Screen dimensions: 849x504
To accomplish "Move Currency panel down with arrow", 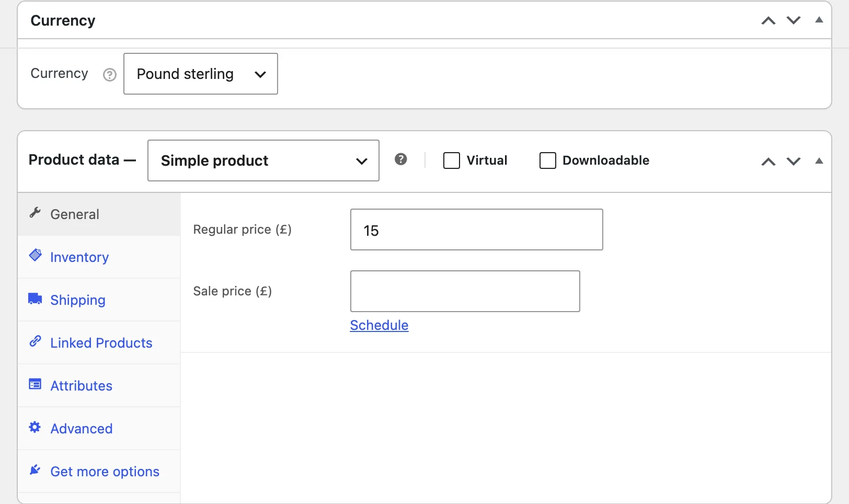I will coord(794,21).
